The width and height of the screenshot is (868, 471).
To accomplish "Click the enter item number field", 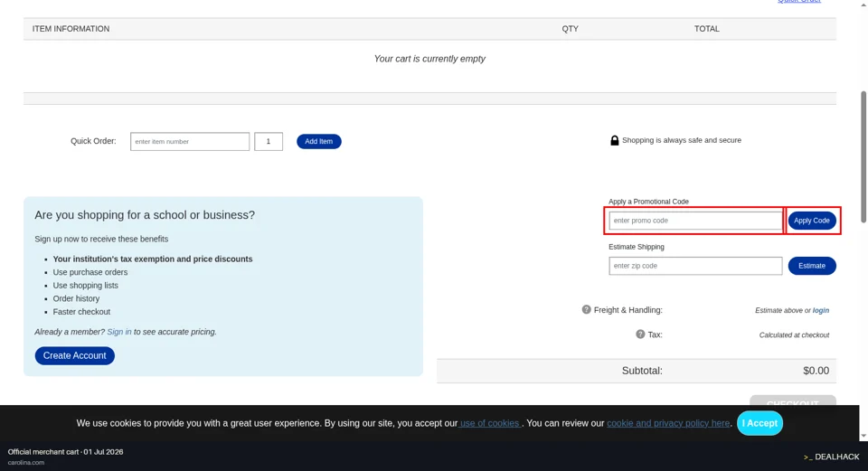I will click(190, 142).
